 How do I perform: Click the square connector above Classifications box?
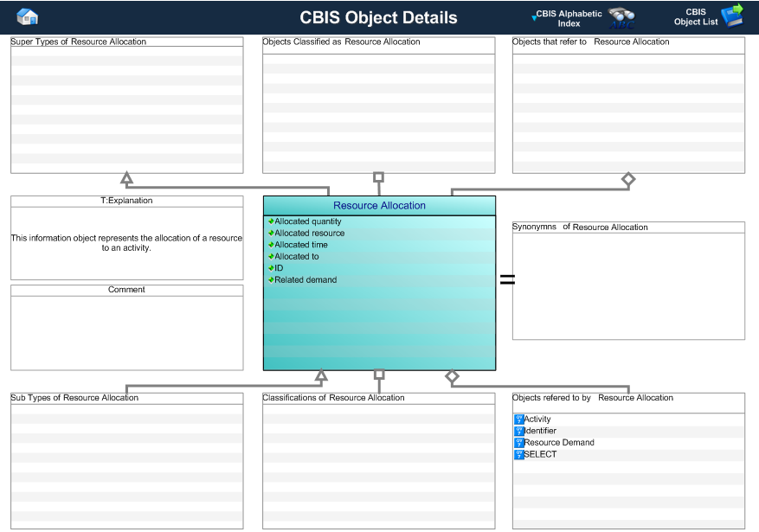click(379, 375)
